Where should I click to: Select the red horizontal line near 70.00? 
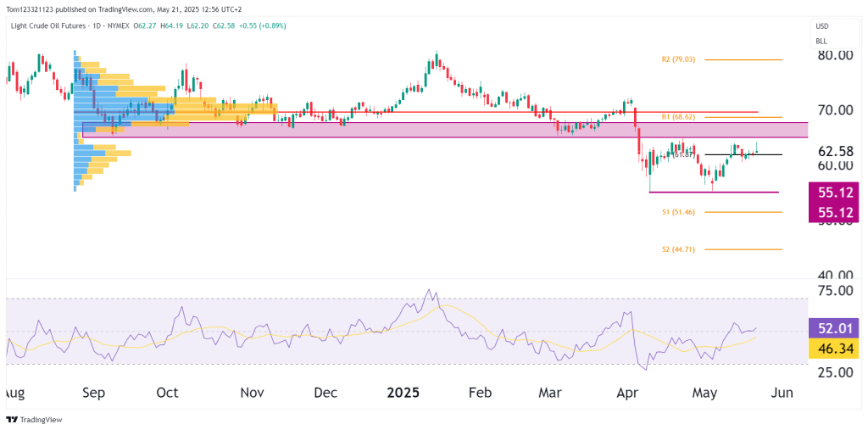click(x=424, y=112)
